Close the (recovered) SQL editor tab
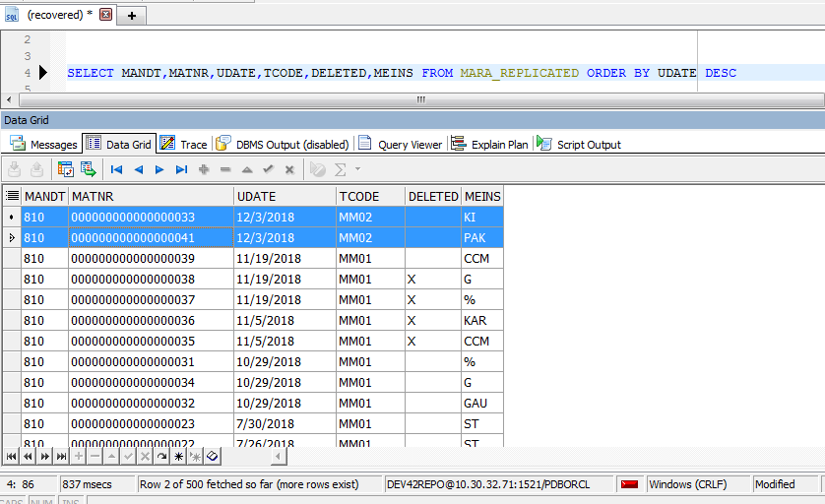This screenshot has width=825, height=504. click(105, 15)
